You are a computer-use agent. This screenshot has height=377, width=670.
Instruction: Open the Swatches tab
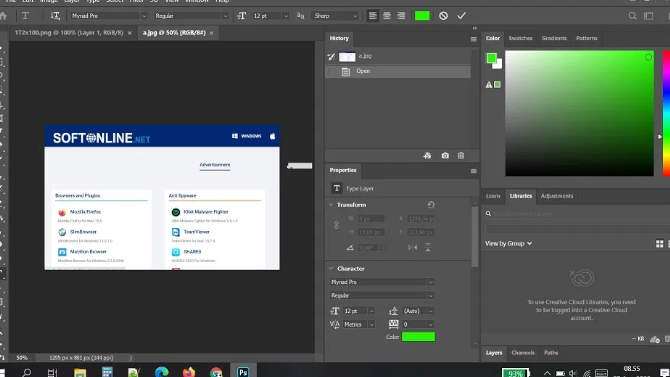(520, 38)
